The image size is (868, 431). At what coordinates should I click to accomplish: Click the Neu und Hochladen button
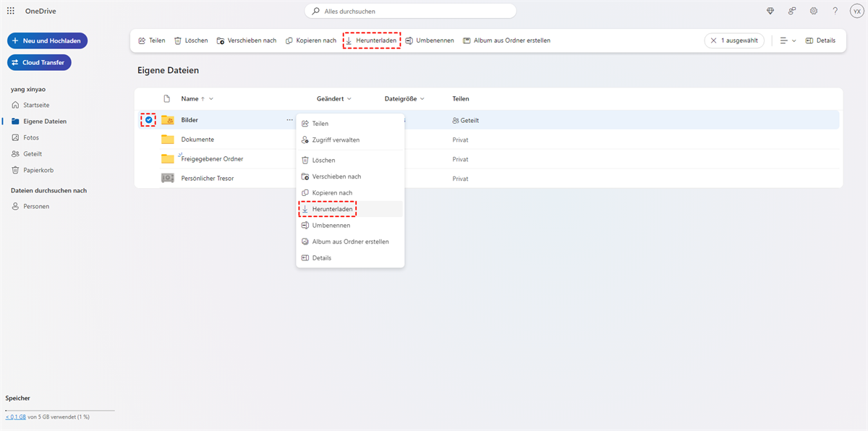pyautogui.click(x=47, y=40)
